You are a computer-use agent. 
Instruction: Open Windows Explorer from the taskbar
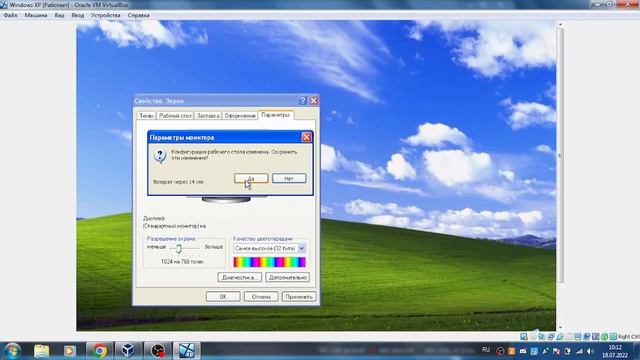pyautogui.click(x=42, y=351)
